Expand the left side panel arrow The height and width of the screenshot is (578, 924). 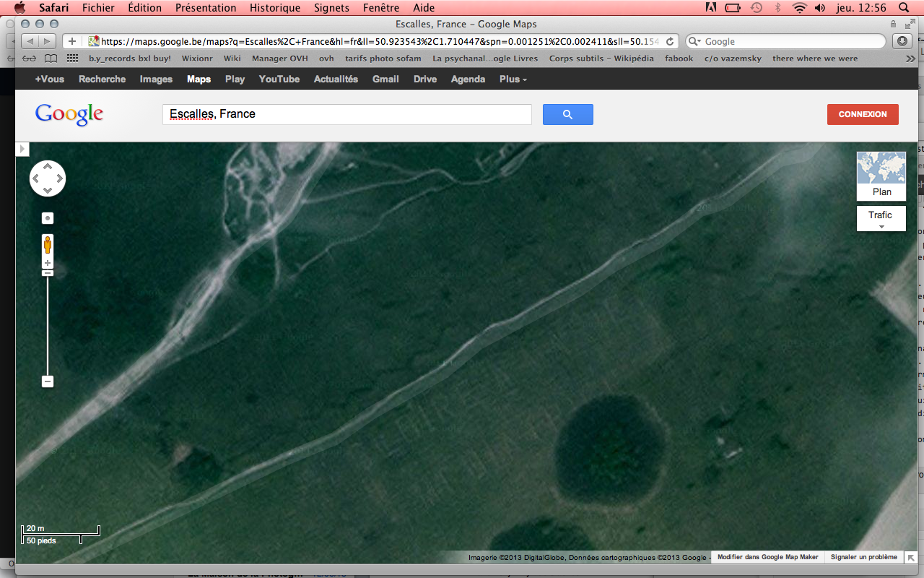tap(22, 149)
